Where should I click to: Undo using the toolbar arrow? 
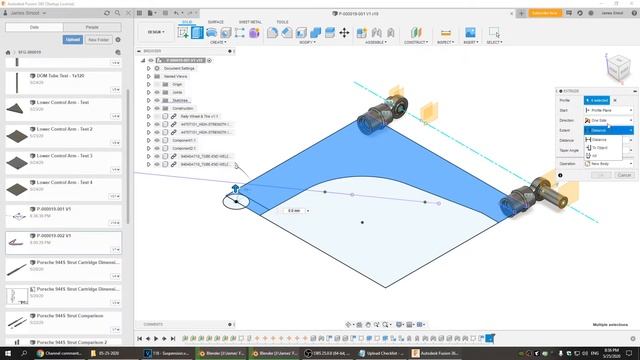coord(176,13)
